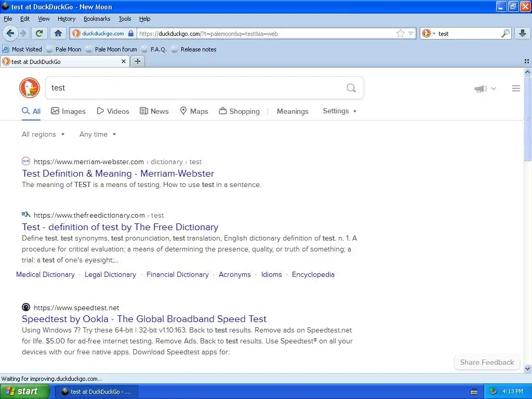Click the Forward navigation arrow

click(x=23, y=33)
